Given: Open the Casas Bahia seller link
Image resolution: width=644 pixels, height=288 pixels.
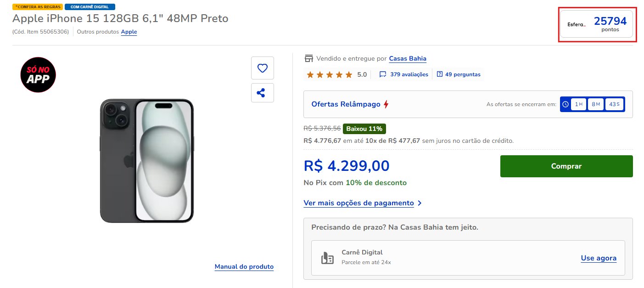Looking at the screenshot, I should 408,58.
